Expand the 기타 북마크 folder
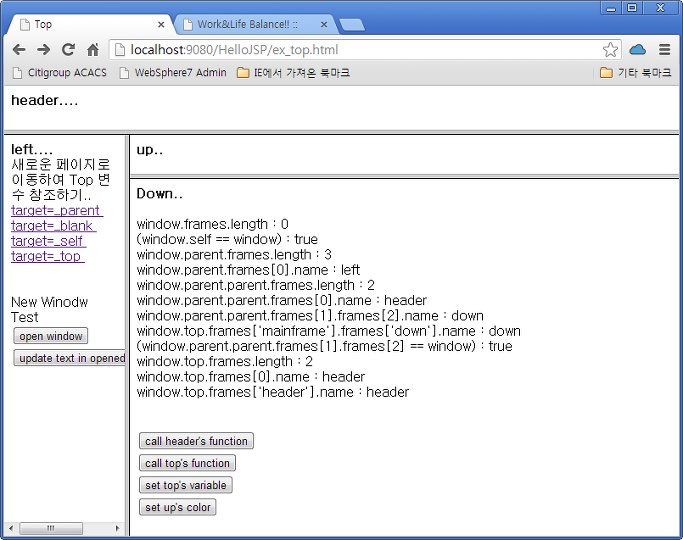This screenshot has height=540, width=683. (636, 73)
